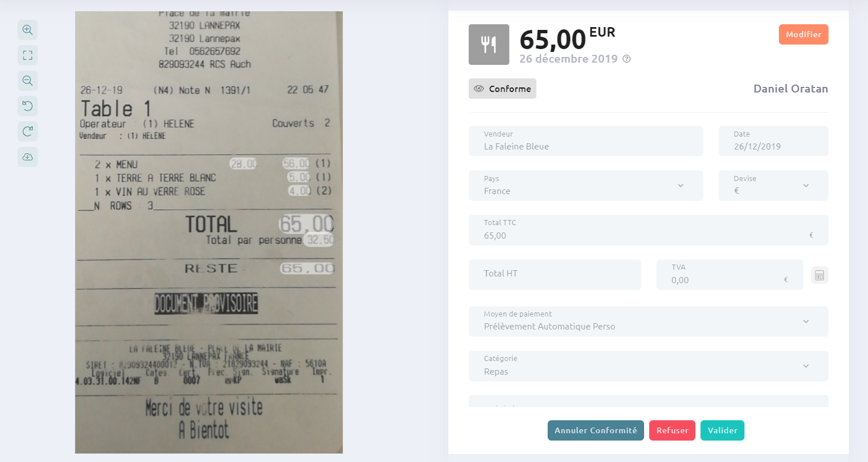
Task: Toggle fullscreen view of the receipt
Action: (28, 55)
